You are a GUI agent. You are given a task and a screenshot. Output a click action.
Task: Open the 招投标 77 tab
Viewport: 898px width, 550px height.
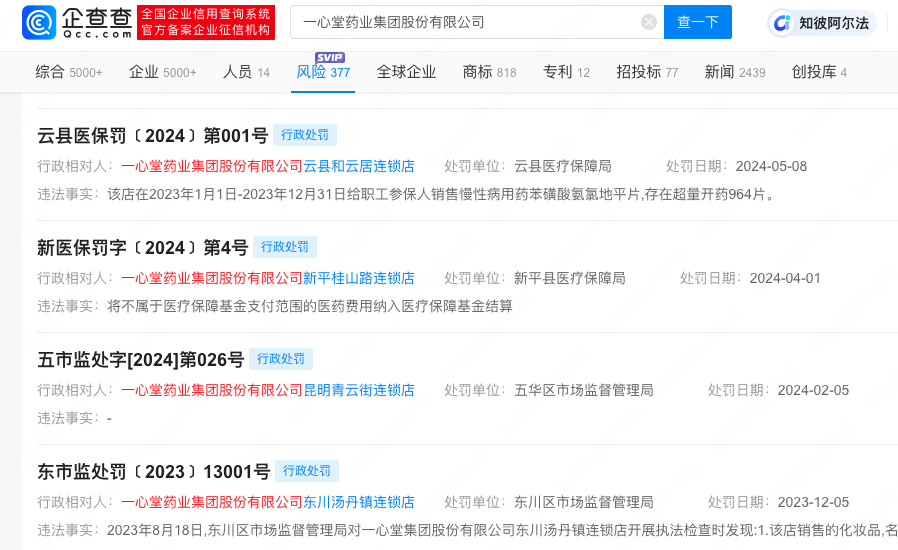point(647,72)
